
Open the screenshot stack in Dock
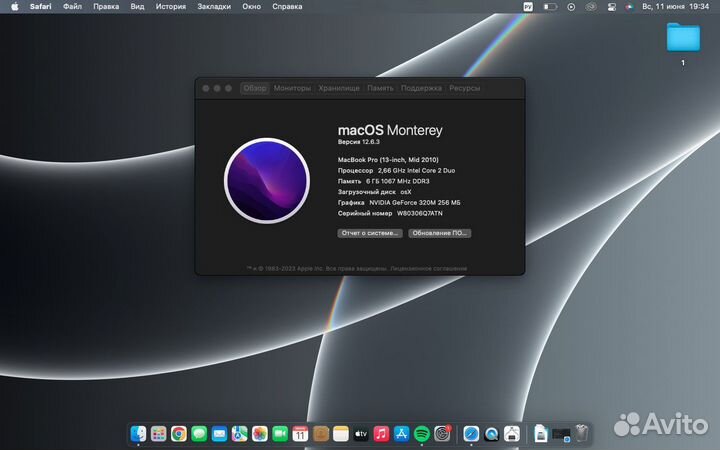[561, 434]
